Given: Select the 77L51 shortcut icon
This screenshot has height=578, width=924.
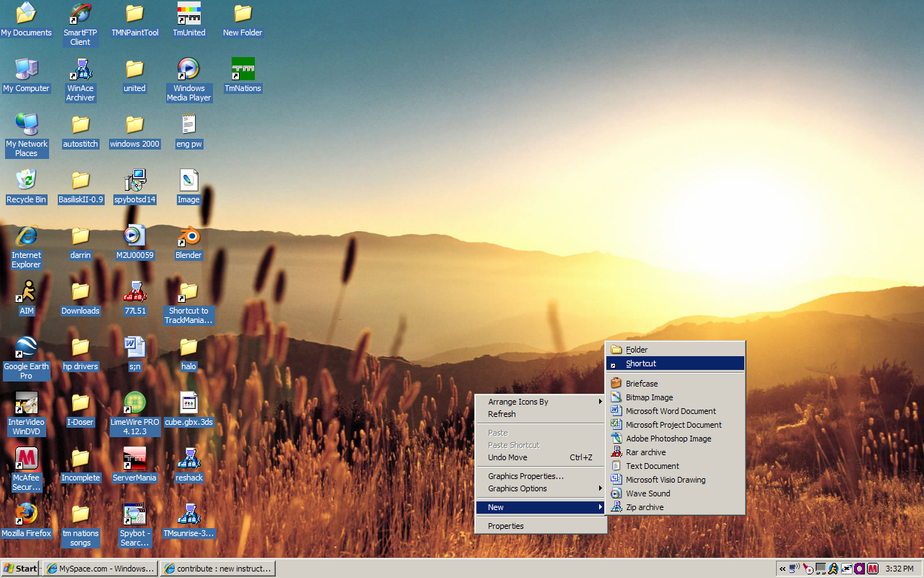Looking at the screenshot, I should click(135, 298).
